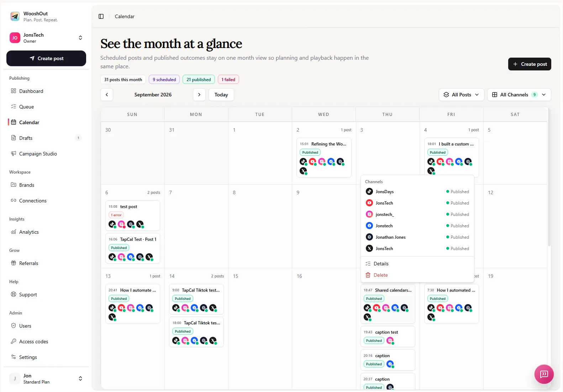Open the Queue page in sidebar
Viewport: 563px width, 392px height.
(x=46, y=107)
